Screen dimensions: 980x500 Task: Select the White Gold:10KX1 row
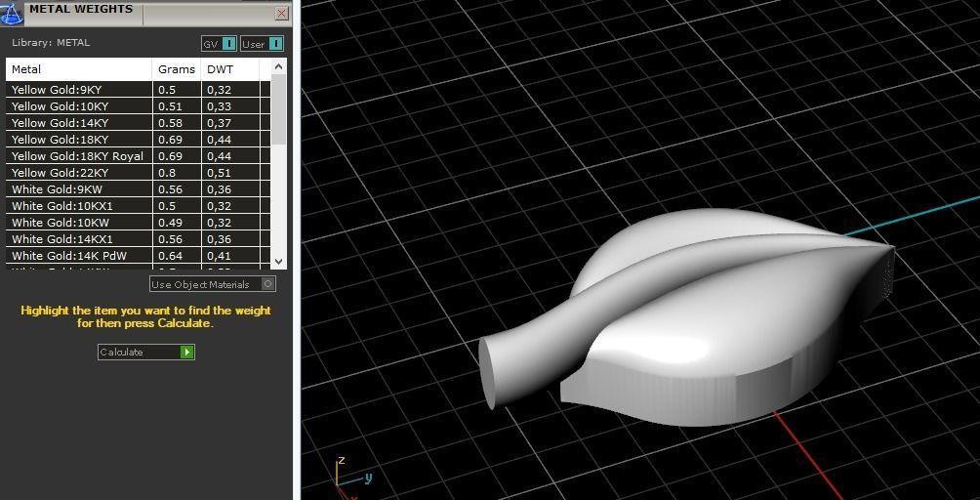(x=139, y=206)
